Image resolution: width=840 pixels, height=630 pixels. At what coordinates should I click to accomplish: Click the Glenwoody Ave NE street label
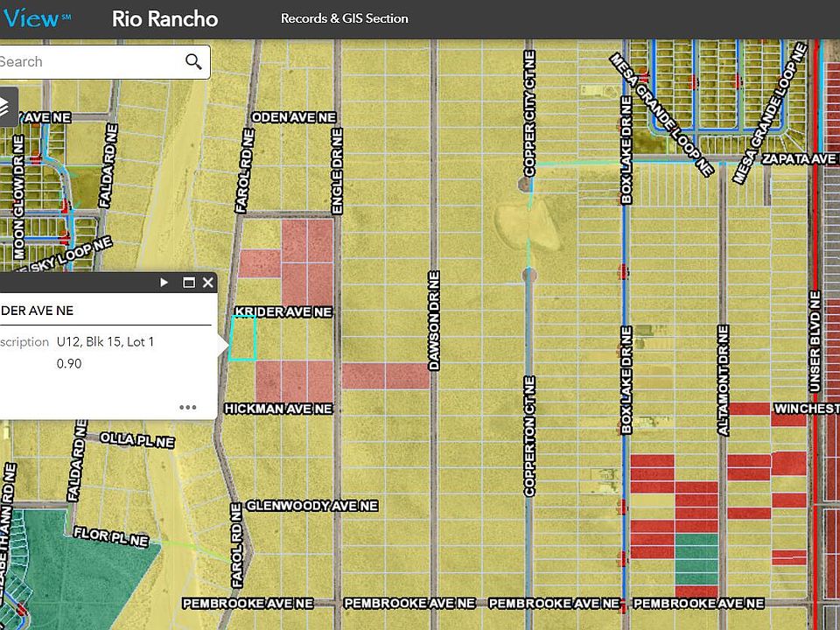click(311, 506)
